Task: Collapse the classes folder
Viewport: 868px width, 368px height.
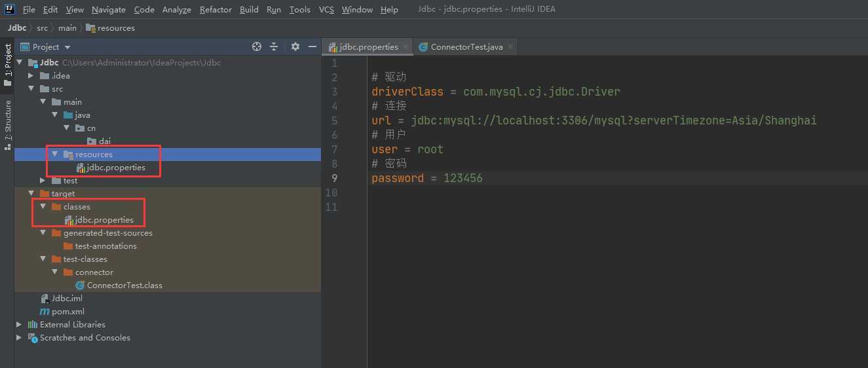Action: coord(43,207)
